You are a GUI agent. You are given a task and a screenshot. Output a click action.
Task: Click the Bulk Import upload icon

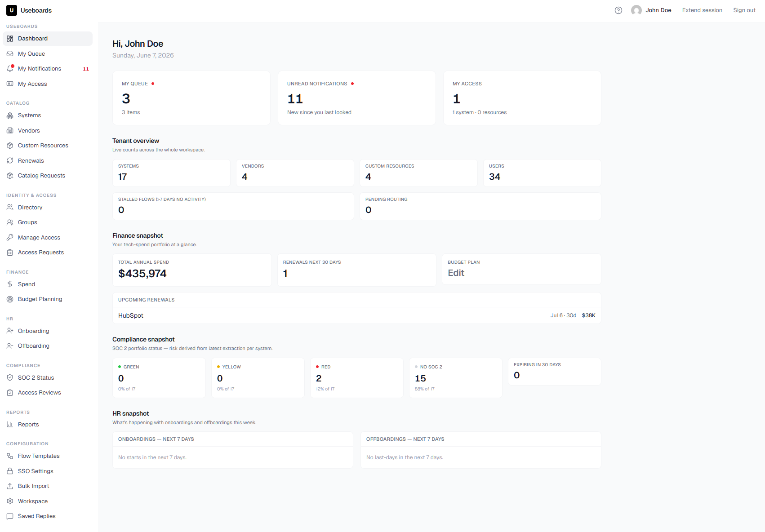(x=10, y=486)
